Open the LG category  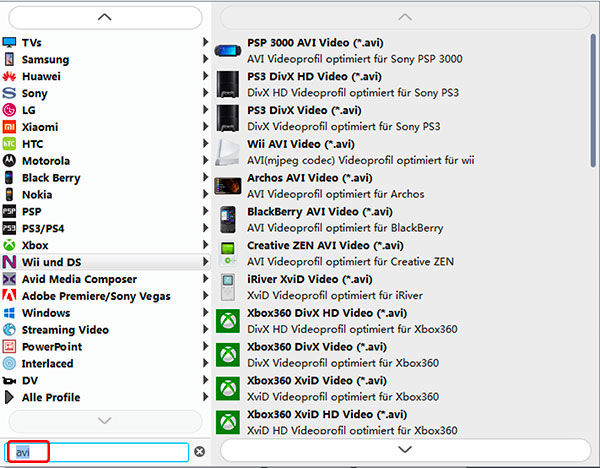coord(105,110)
